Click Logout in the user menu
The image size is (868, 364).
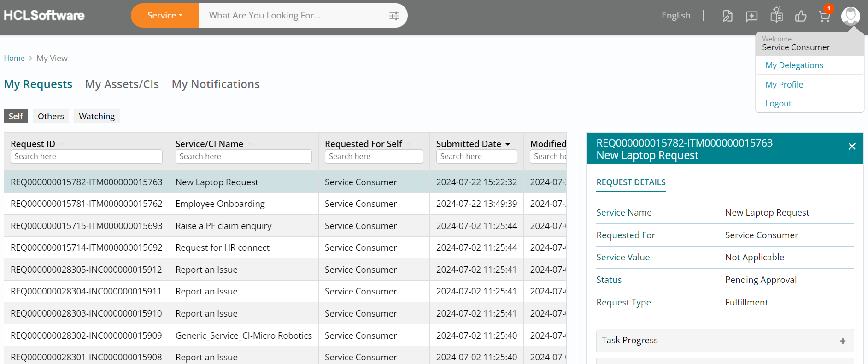click(778, 104)
